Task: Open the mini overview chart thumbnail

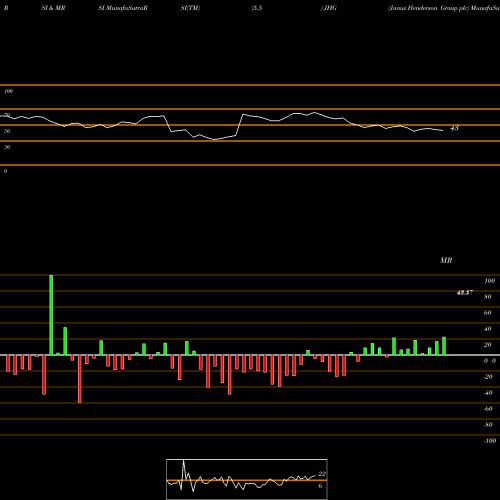Action: click(247, 479)
